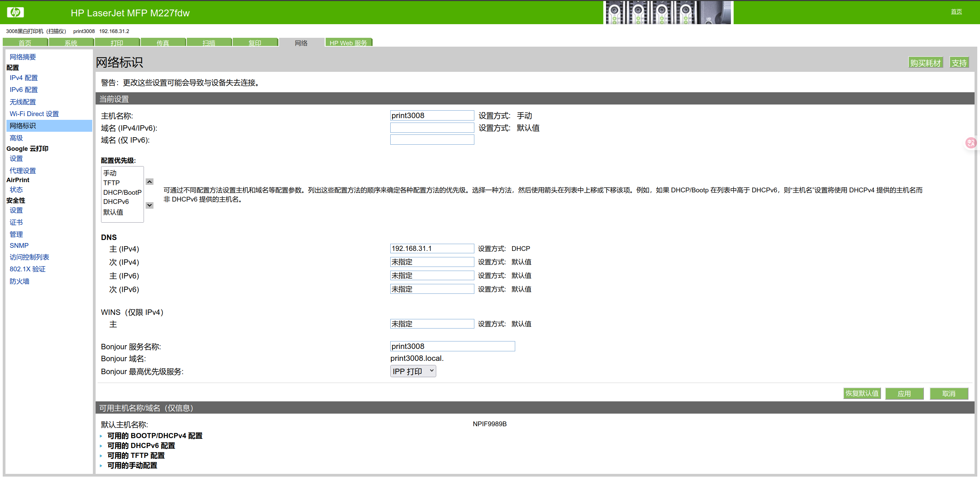
Task: Open Google 云打印 设置 link
Action: pos(16,158)
